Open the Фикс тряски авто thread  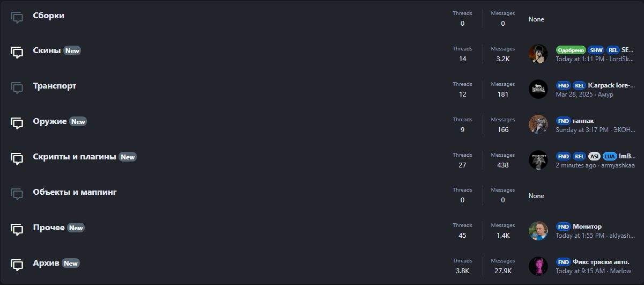point(601,262)
